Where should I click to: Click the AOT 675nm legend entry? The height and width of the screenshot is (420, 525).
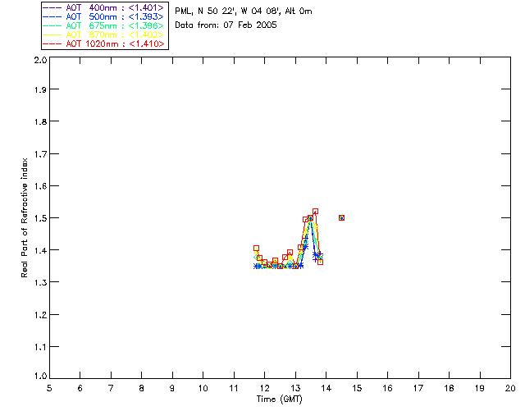[x=103, y=25]
